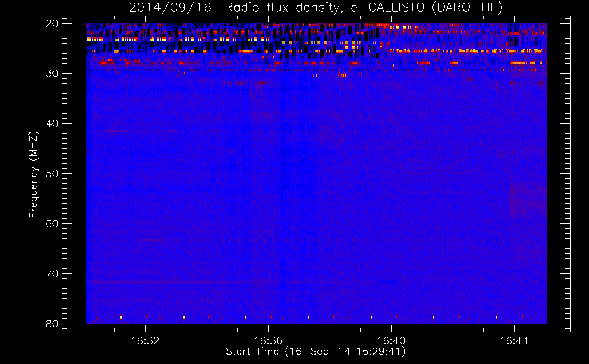Click the time tick label '16:32'

coord(145,341)
